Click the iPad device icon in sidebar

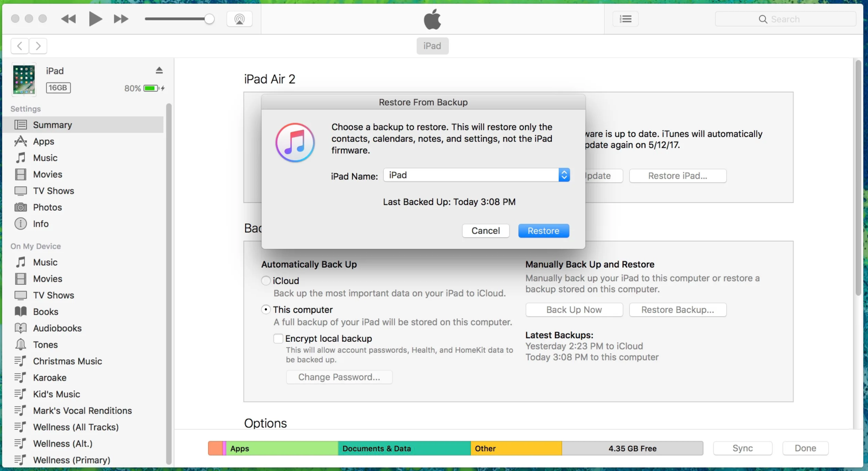click(x=24, y=78)
